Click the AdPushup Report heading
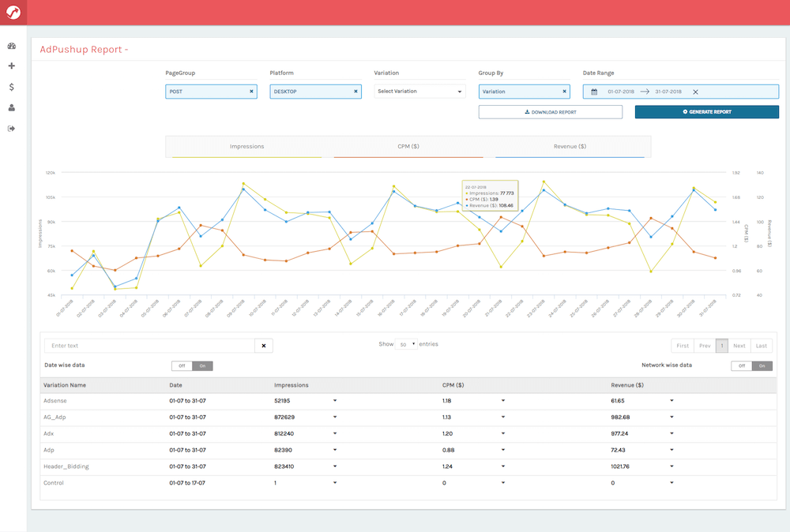The width and height of the screenshot is (790, 532). [84, 49]
